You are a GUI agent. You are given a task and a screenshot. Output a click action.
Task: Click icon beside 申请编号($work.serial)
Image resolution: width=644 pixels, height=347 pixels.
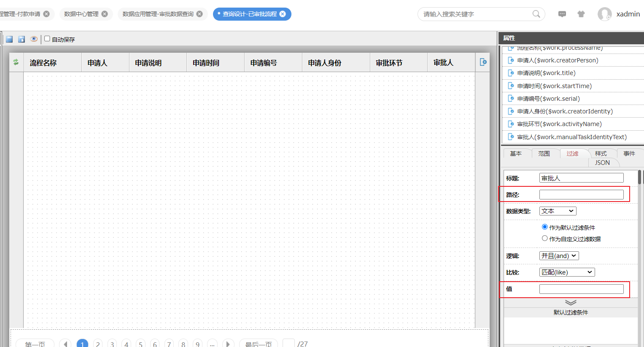click(x=511, y=99)
